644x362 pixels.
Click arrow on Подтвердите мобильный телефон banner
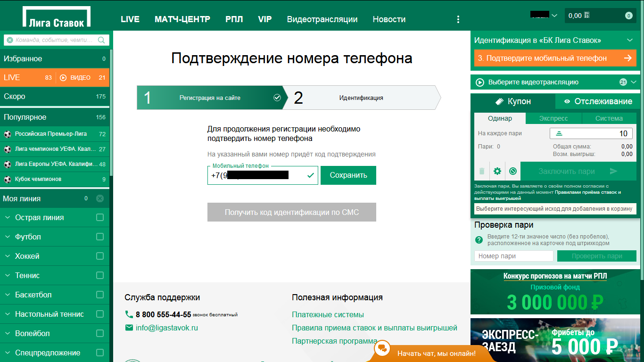click(x=627, y=58)
